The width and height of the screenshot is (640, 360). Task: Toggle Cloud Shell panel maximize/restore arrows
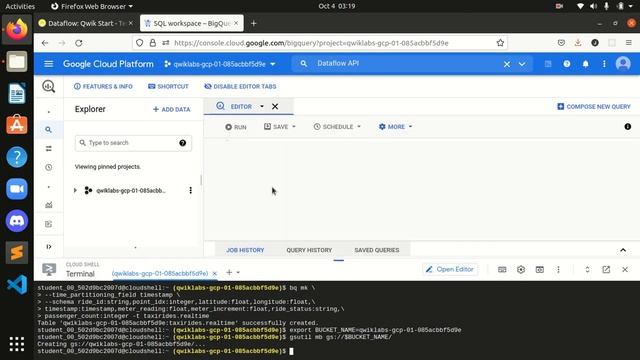point(587,269)
